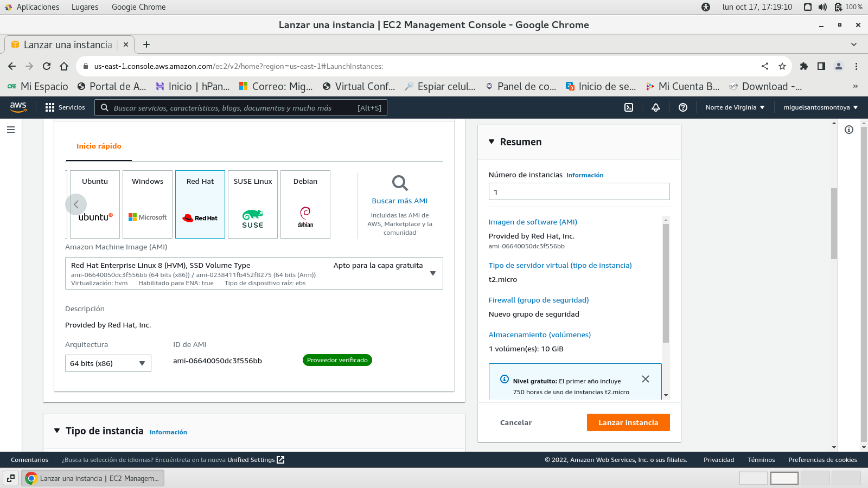This screenshot has height=488, width=868.
Task: Open Tipo de servidor virtual link
Action: click(x=560, y=265)
